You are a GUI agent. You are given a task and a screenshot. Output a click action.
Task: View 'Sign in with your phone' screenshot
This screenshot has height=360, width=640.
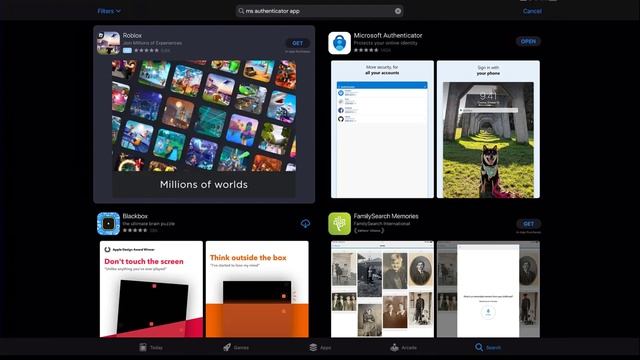pyautogui.click(x=488, y=129)
